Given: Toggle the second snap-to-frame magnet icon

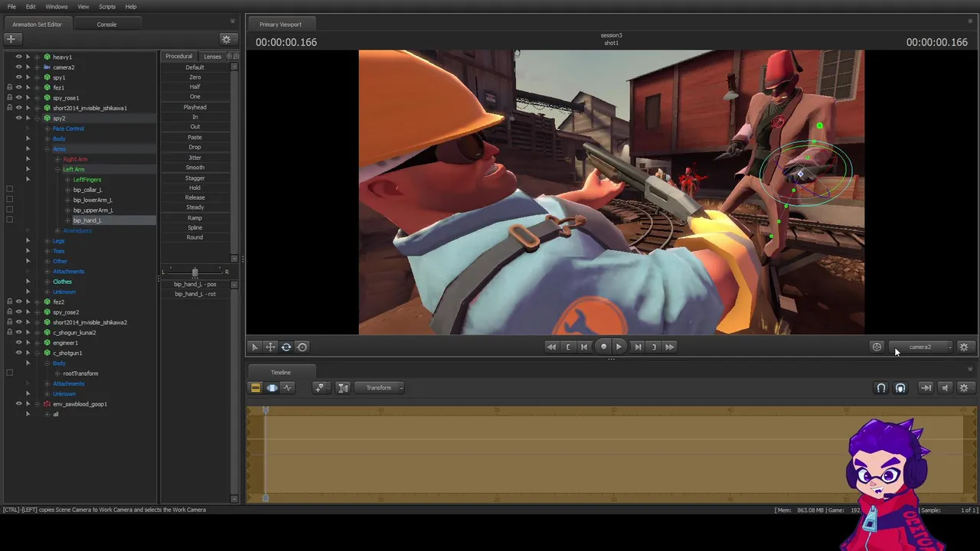Looking at the screenshot, I should tap(900, 388).
